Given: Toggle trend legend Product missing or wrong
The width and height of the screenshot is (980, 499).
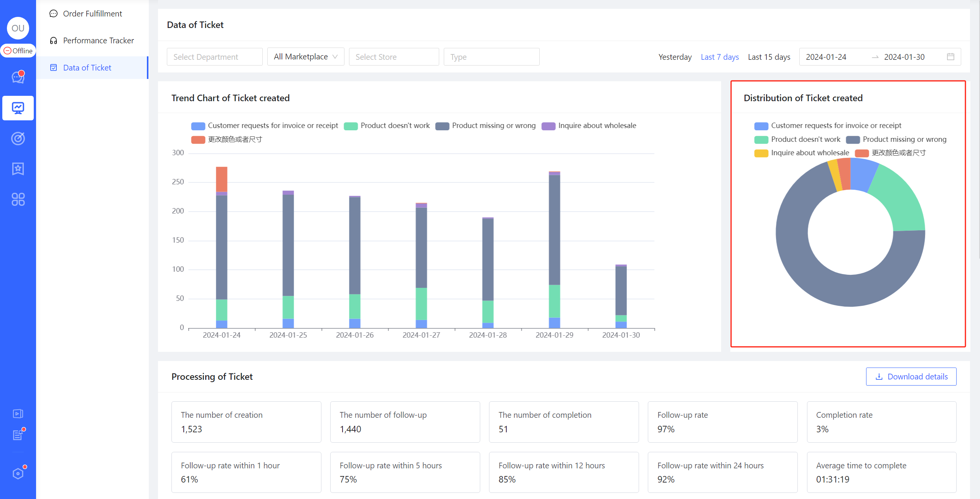Looking at the screenshot, I should 485,126.
